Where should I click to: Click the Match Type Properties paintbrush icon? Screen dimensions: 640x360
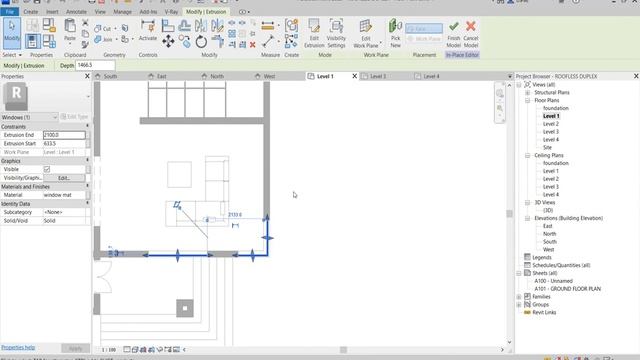[x=85, y=44]
